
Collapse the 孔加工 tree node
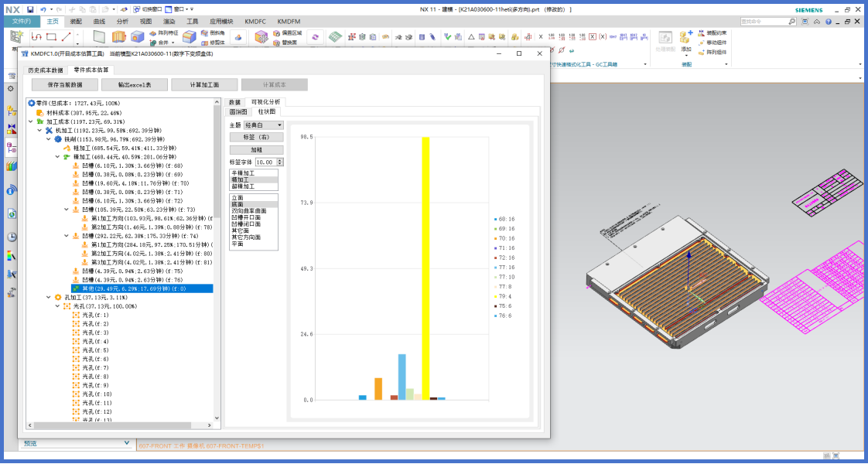pyautogui.click(x=48, y=297)
